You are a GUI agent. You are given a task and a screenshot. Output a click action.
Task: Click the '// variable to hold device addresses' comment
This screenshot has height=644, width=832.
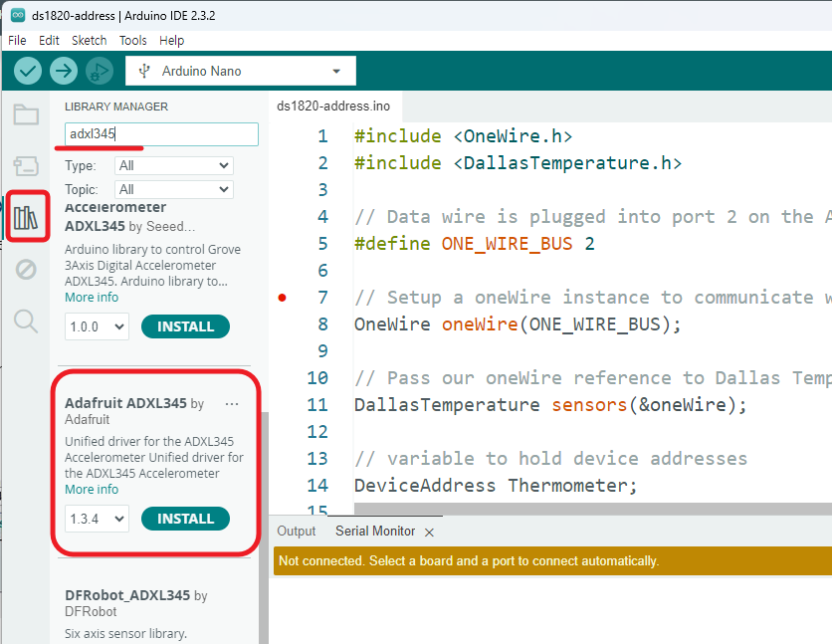[550, 458]
